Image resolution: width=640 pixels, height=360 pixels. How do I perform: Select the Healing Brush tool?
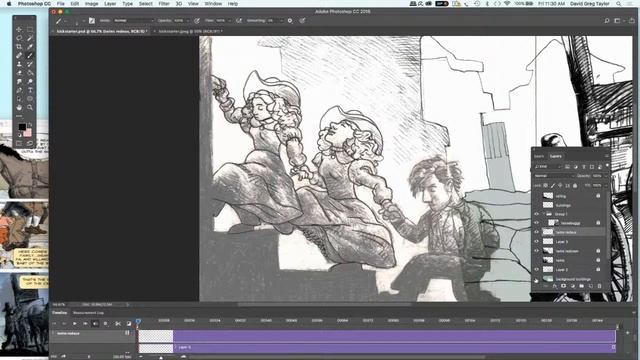pyautogui.click(x=19, y=56)
